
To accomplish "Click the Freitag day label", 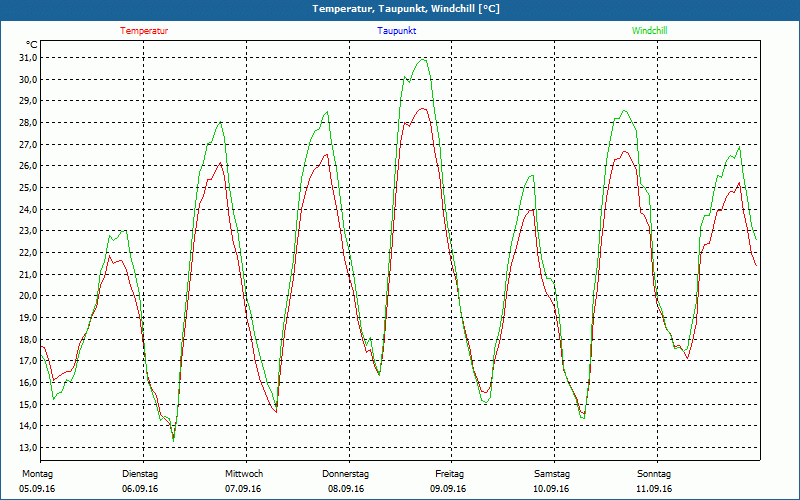I will (x=449, y=474).
